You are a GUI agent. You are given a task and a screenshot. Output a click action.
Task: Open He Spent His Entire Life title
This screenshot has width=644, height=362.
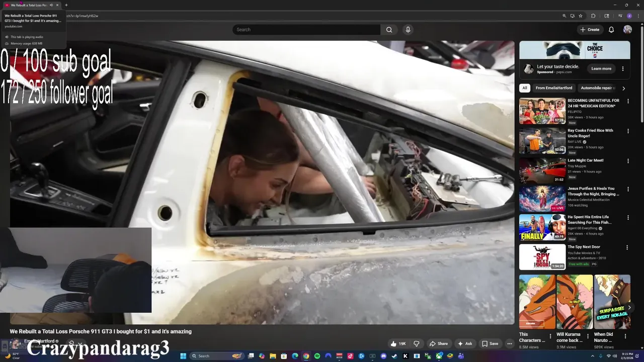tap(590, 220)
